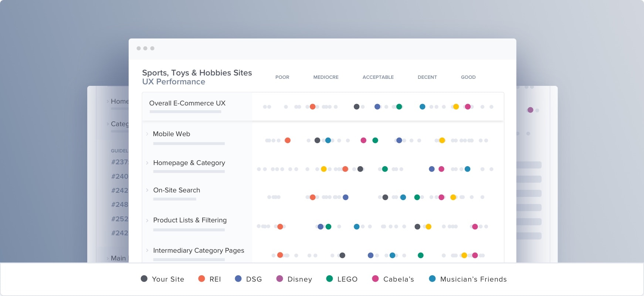
Task: Select Cabela's pink dot in Product Lists & Filtering
Action: tap(475, 226)
